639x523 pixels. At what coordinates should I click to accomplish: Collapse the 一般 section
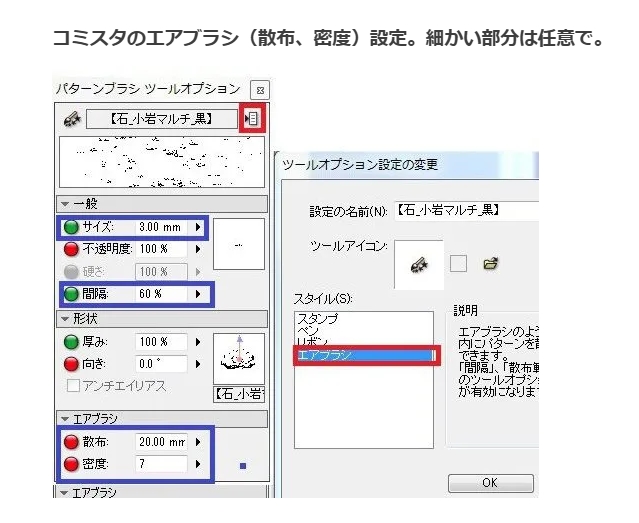point(65,203)
